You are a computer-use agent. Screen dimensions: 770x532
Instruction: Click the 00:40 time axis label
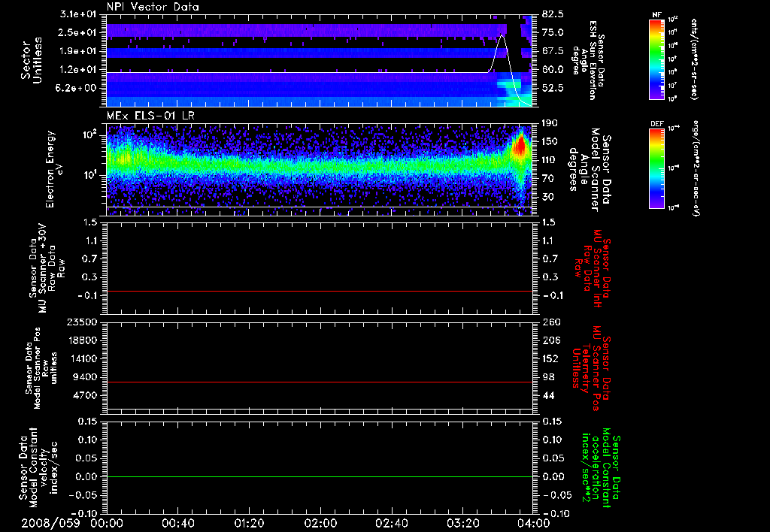coord(178,522)
